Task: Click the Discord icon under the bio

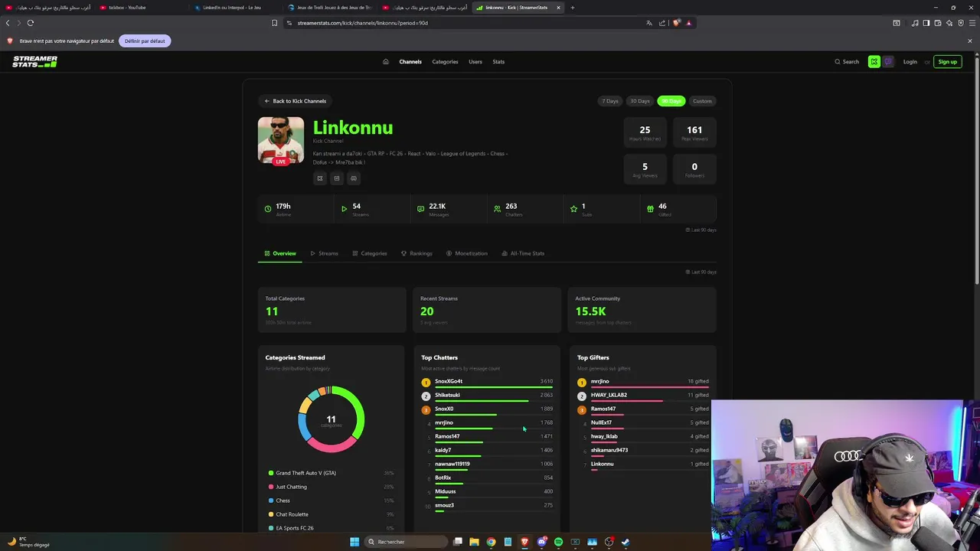Action: [x=354, y=178]
